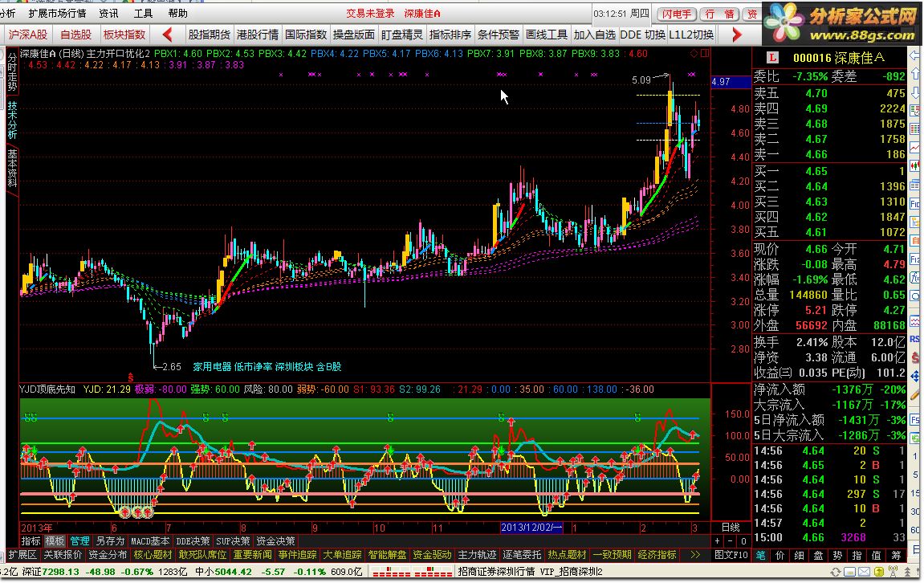This screenshot has width=924, height=583.
Task: Click 加入自选 to add stock
Action: (x=595, y=35)
